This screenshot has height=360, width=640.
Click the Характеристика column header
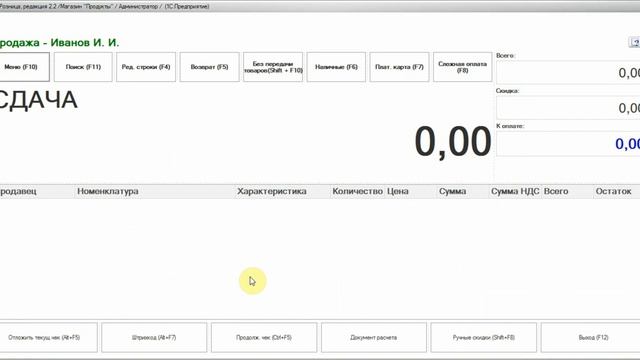click(282, 191)
